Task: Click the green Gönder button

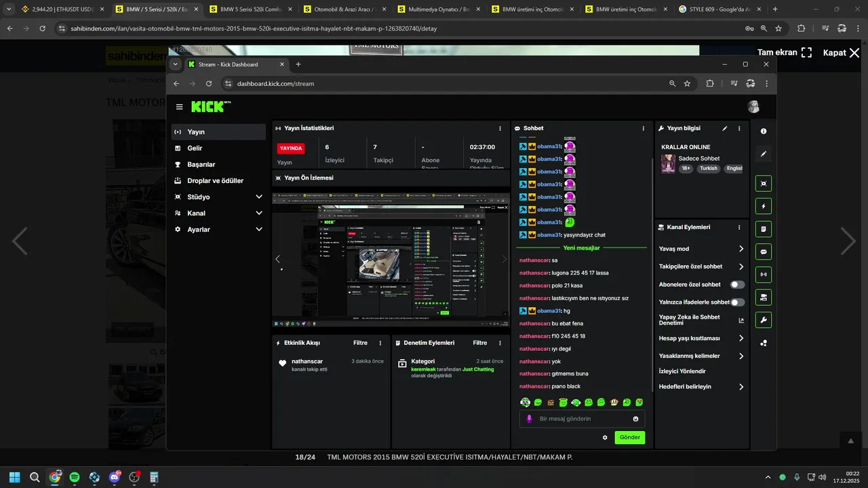Action: point(630,438)
